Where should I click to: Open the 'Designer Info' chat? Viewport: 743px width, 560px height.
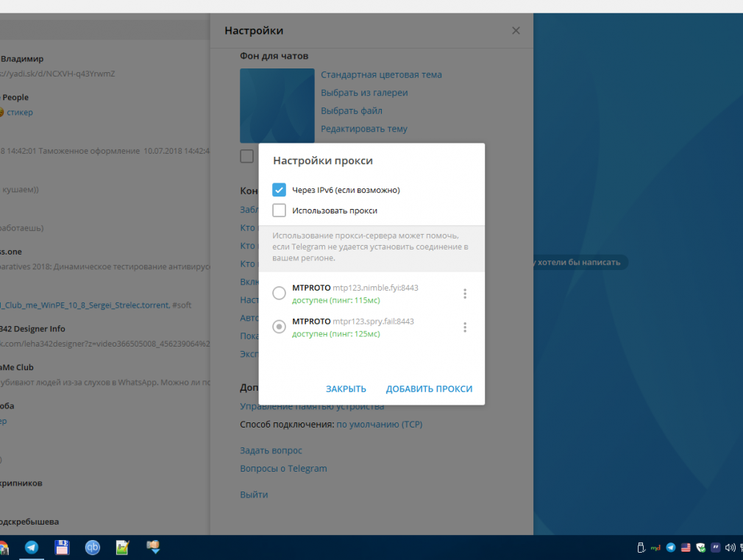[x=104, y=336]
